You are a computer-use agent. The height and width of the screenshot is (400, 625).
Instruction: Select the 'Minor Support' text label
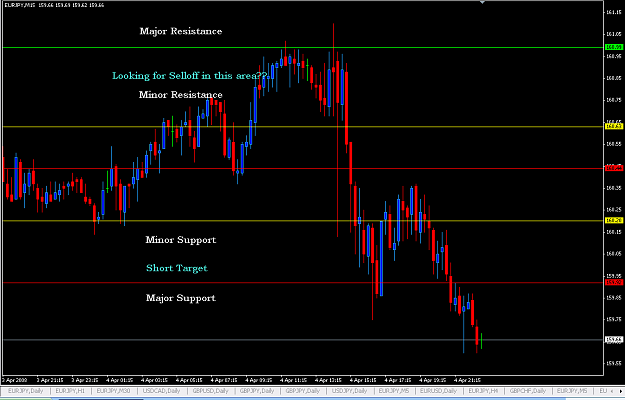click(x=181, y=240)
